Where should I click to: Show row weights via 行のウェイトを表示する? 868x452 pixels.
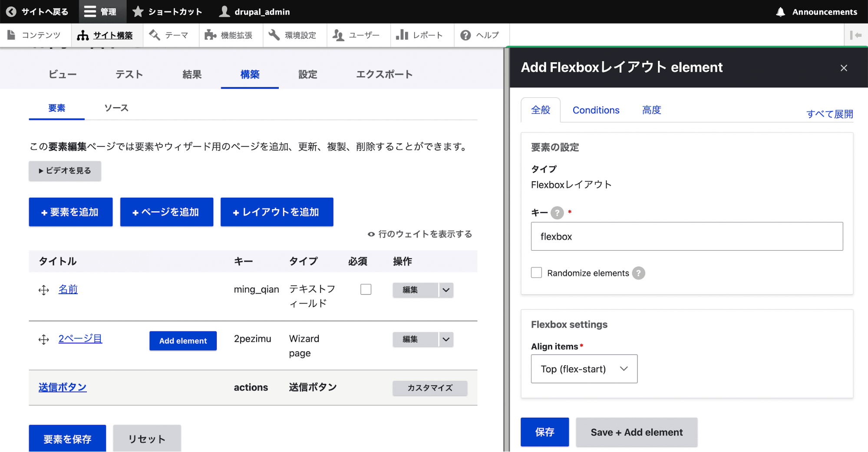(420, 234)
